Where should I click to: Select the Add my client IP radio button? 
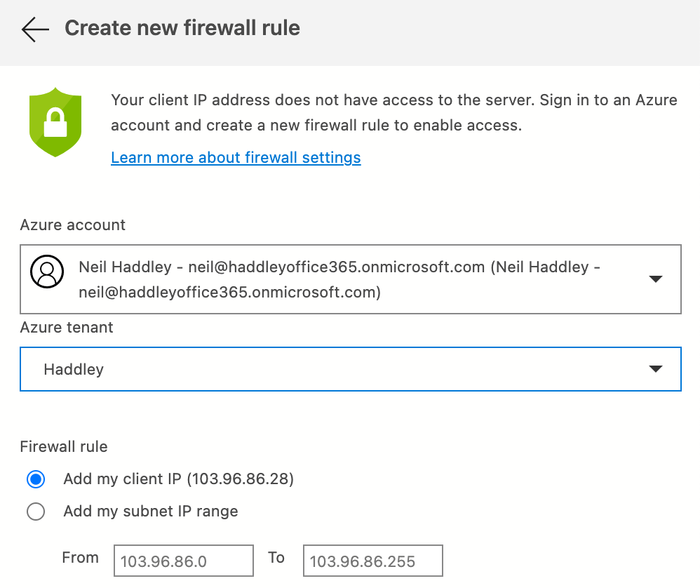36,479
